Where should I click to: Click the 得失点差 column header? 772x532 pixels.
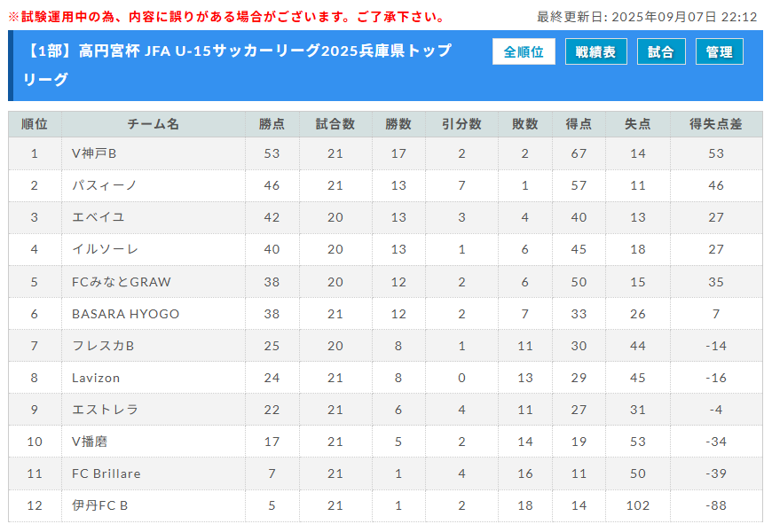tap(716, 124)
